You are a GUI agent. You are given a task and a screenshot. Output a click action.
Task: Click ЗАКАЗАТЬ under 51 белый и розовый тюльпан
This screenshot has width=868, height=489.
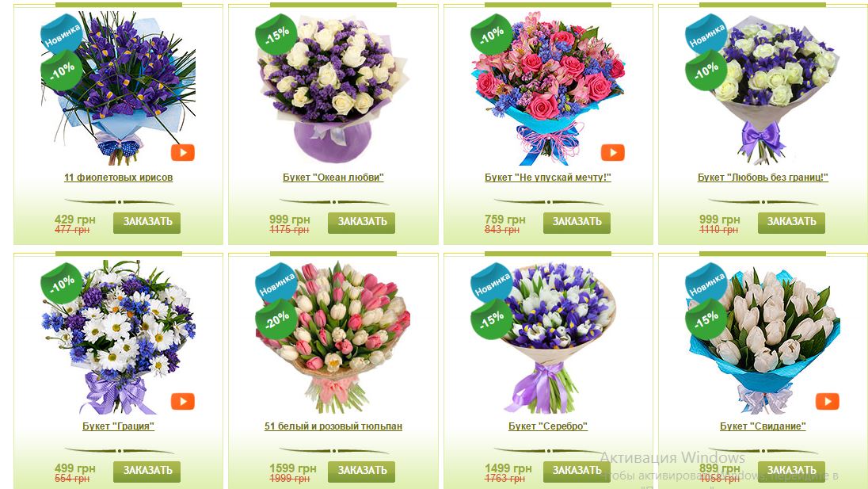pyautogui.click(x=361, y=471)
